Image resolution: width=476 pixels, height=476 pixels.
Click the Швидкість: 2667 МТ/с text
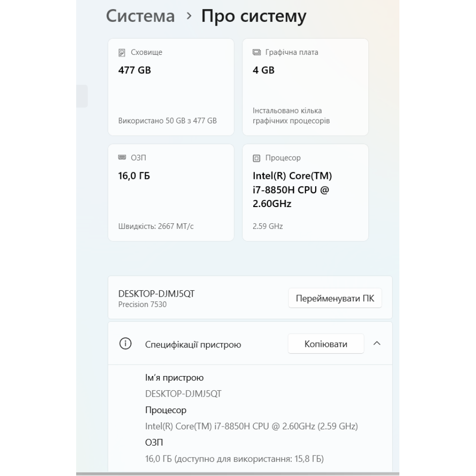click(x=156, y=227)
